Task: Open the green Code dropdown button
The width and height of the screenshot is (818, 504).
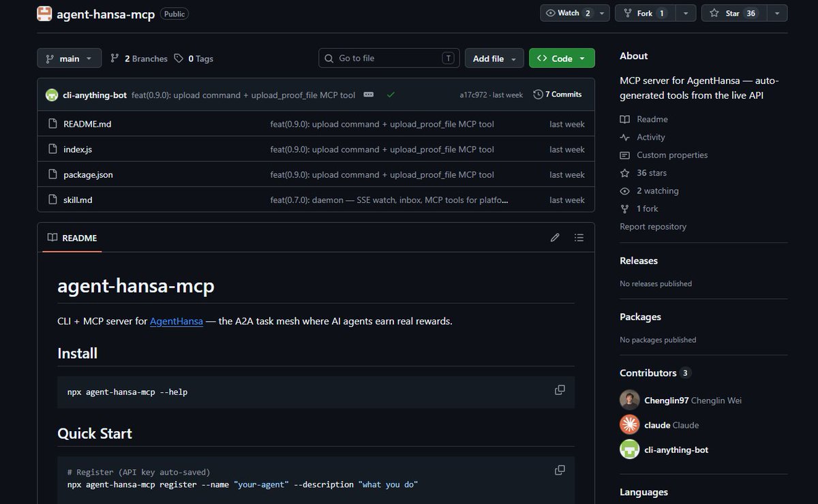Action: click(x=562, y=59)
